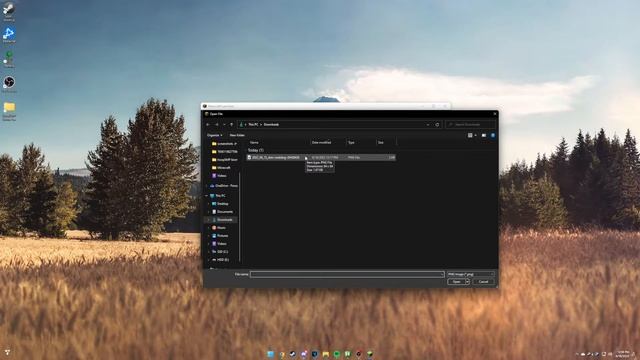The width and height of the screenshot is (640, 360).
Task: Select Downloads under This PC
Action: click(222, 220)
